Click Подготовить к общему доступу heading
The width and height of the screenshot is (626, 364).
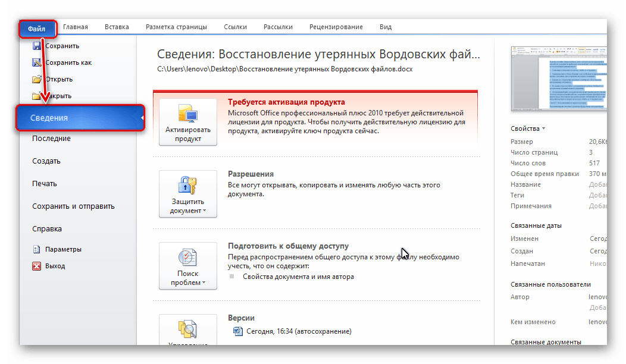tap(288, 246)
